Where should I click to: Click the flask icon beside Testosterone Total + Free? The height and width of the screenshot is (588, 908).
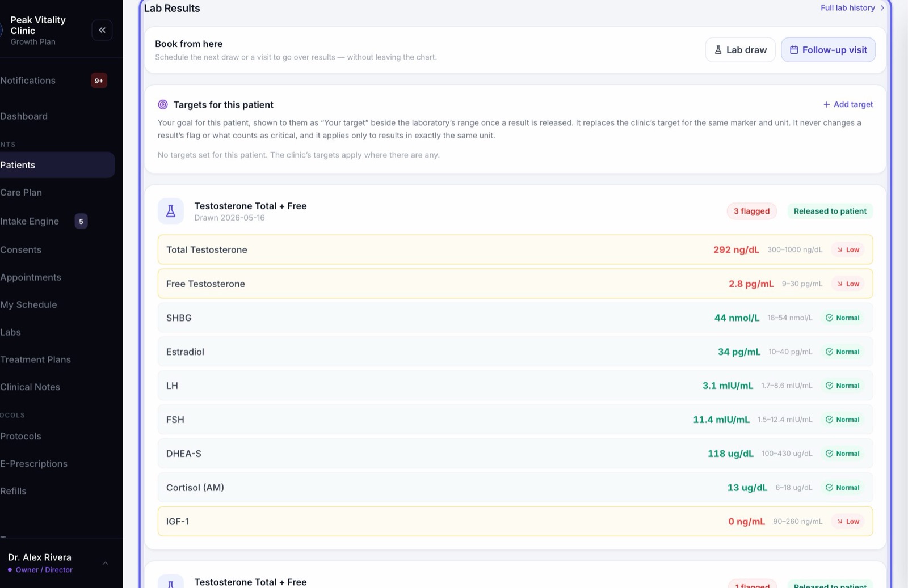point(171,211)
